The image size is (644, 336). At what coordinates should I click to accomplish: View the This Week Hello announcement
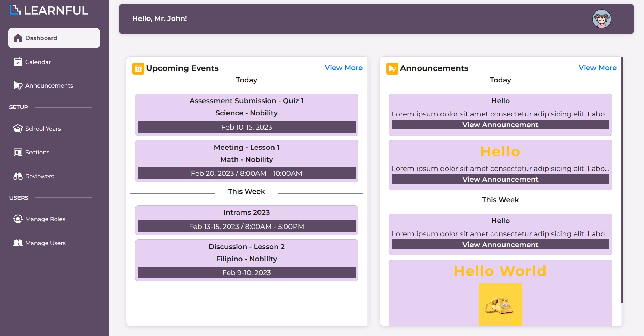click(500, 245)
